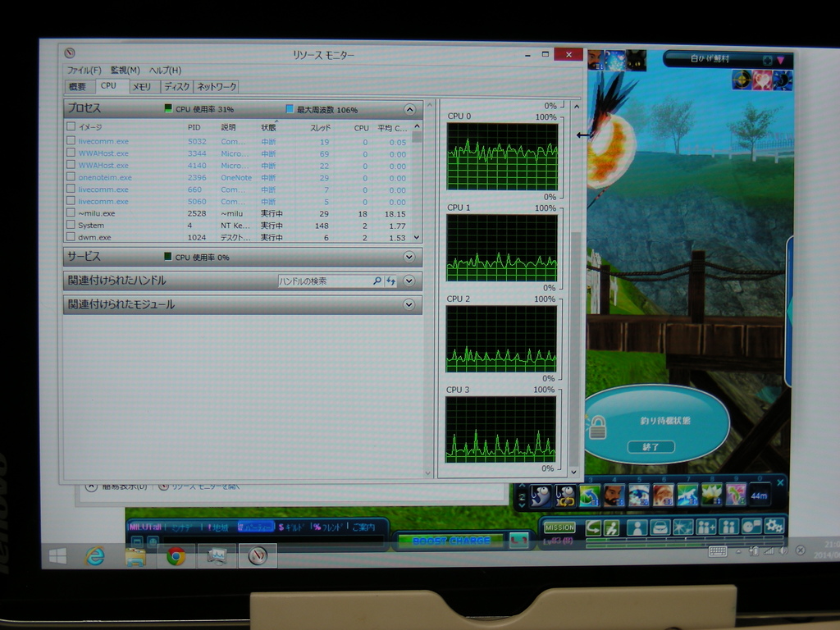
Task: Click the inventory bag icon in game bar
Action: [660, 527]
